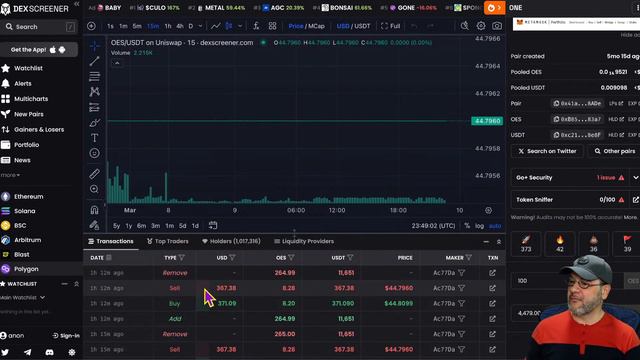640x360 pixels.
Task: Select the chart patterns tool
Action: (94, 92)
